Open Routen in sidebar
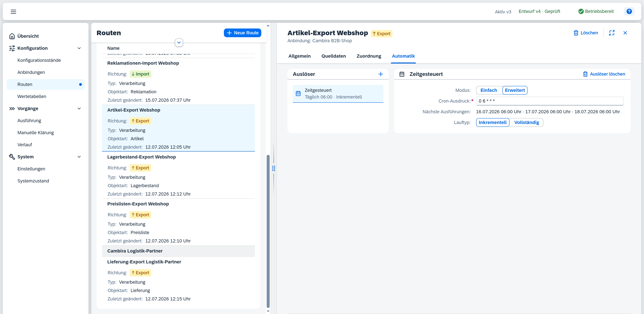The image size is (644, 314). (x=45, y=84)
